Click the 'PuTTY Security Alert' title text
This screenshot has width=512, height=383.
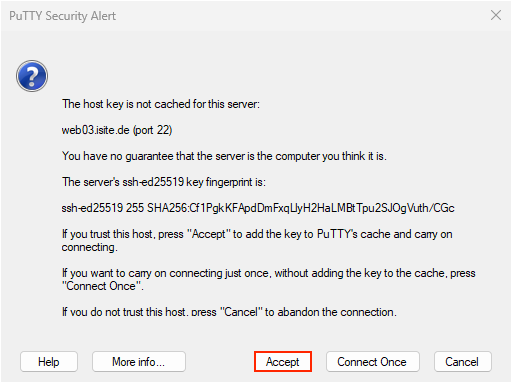coord(62,16)
